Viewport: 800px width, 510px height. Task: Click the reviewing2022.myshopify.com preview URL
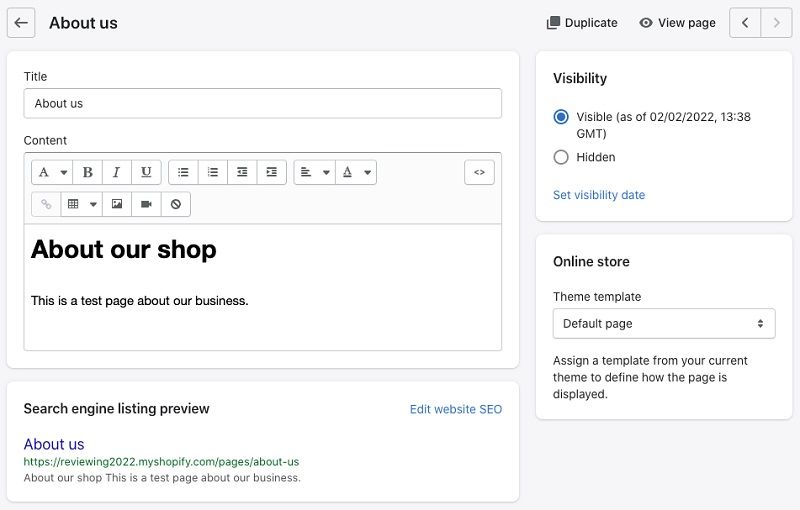pyautogui.click(x=161, y=462)
